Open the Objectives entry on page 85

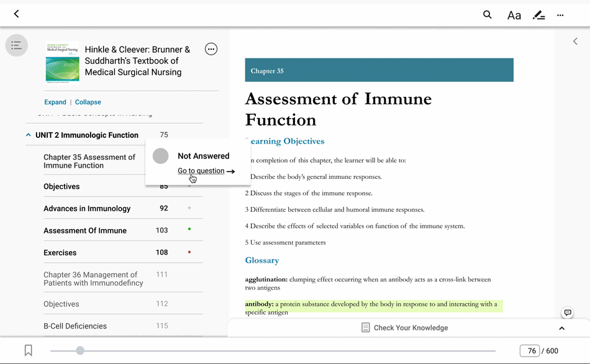point(61,187)
